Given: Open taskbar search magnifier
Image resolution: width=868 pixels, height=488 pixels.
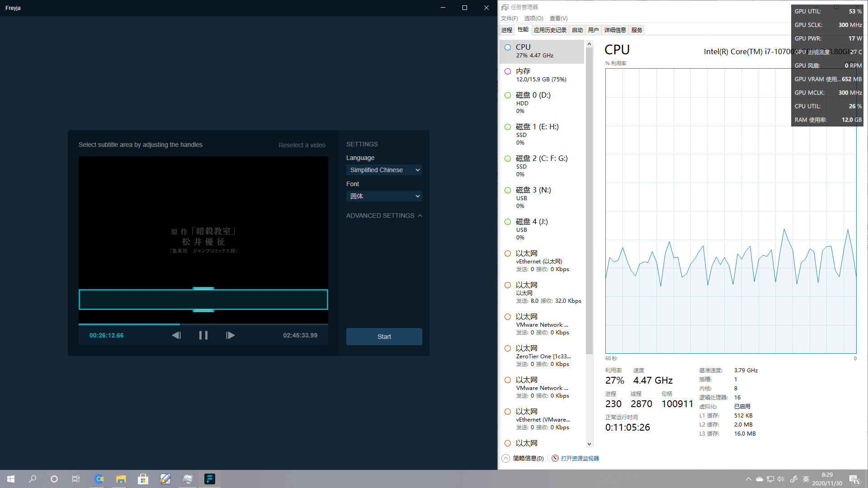Looking at the screenshot, I should tap(33, 479).
